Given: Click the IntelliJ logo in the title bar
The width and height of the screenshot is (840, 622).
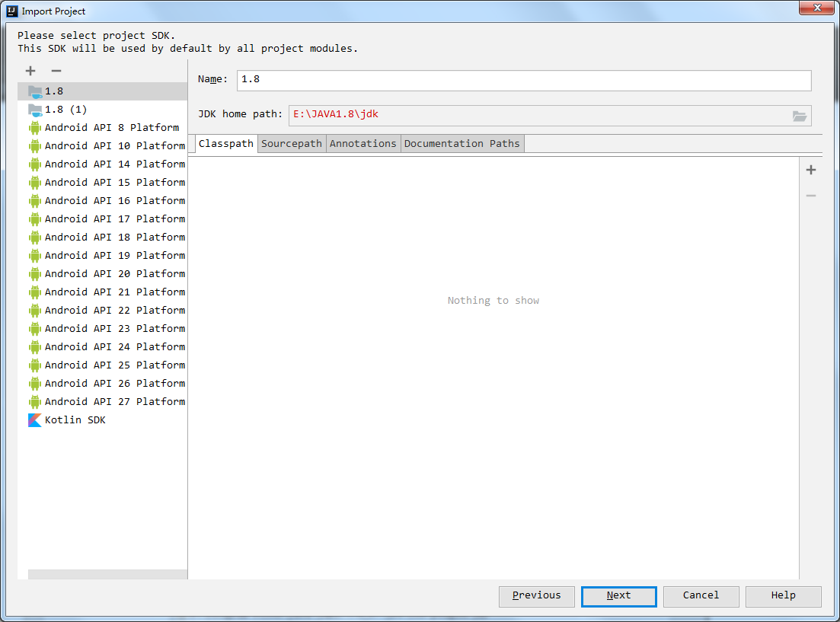Looking at the screenshot, I should (x=11, y=11).
